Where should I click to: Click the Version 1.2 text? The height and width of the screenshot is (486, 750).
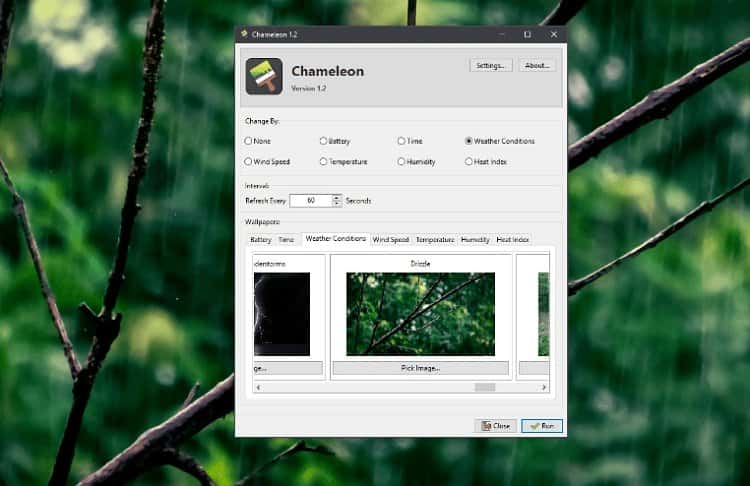pos(309,88)
